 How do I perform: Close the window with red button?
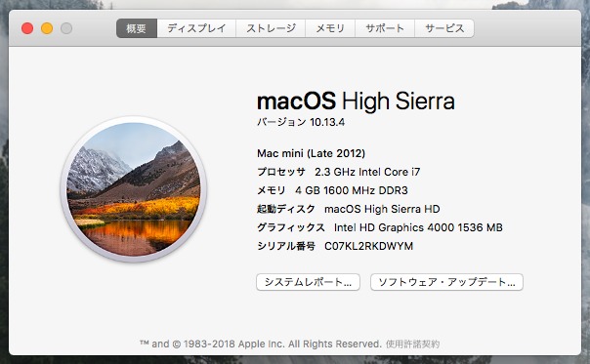point(27,28)
